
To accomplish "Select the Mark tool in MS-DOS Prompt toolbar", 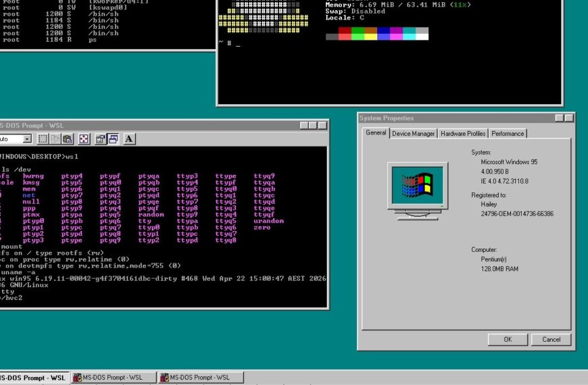I will click(x=43, y=139).
